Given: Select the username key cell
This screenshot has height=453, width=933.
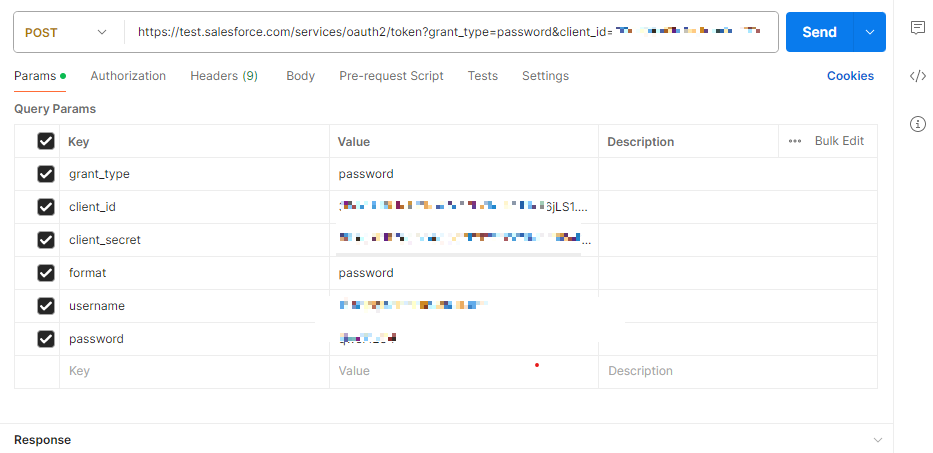Looking at the screenshot, I should tap(194, 306).
